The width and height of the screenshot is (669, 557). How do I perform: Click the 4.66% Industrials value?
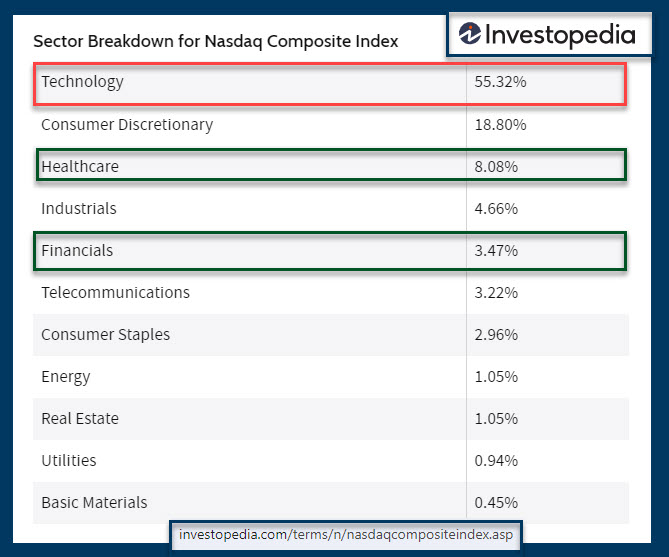click(496, 209)
